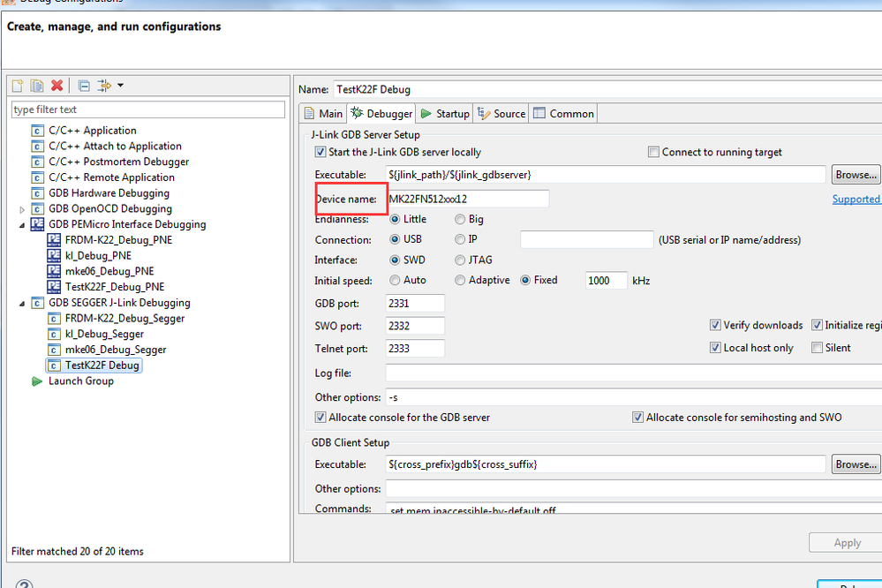Select Adaptive initial speed option
The height and width of the screenshot is (588, 882).
click(460, 280)
